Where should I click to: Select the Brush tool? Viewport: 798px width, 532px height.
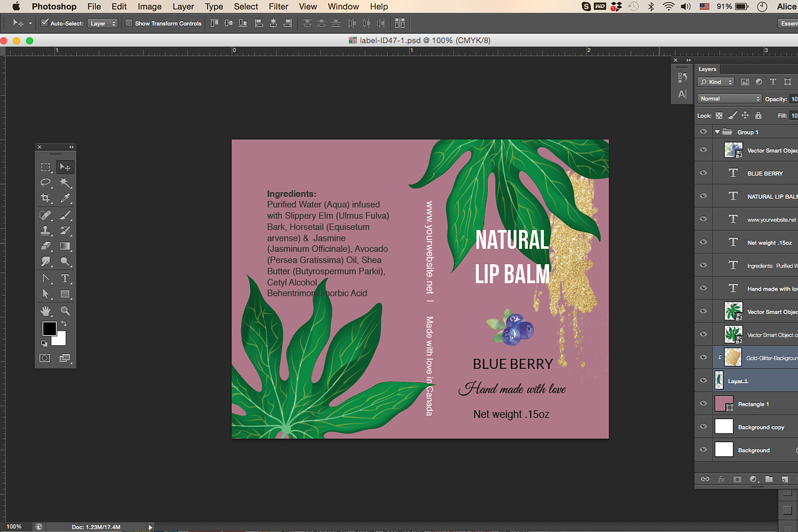(x=65, y=215)
